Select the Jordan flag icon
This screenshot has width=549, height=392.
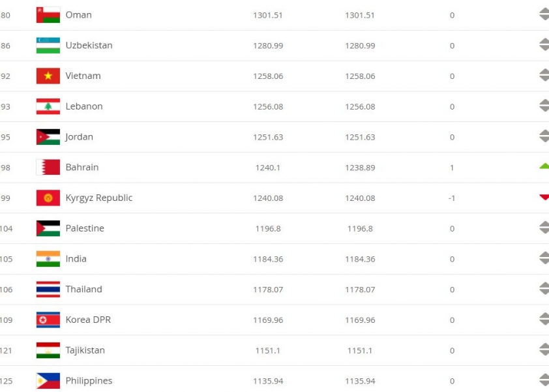pyautogui.click(x=48, y=137)
